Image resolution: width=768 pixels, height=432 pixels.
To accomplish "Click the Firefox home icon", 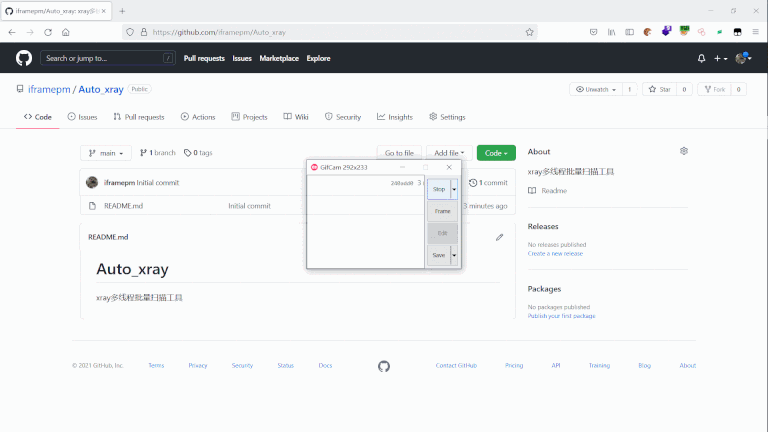I will (66, 32).
